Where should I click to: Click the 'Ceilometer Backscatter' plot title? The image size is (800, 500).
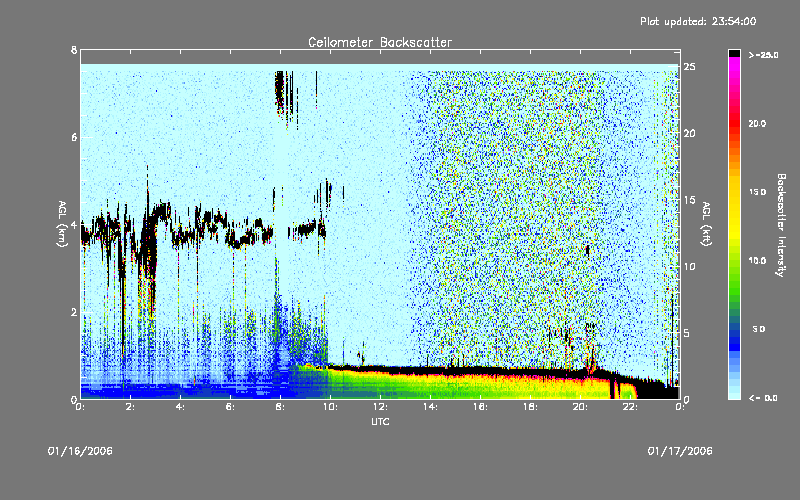(380, 42)
